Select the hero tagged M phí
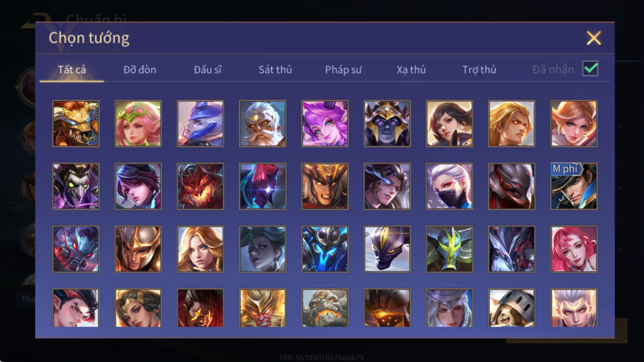 574,186
